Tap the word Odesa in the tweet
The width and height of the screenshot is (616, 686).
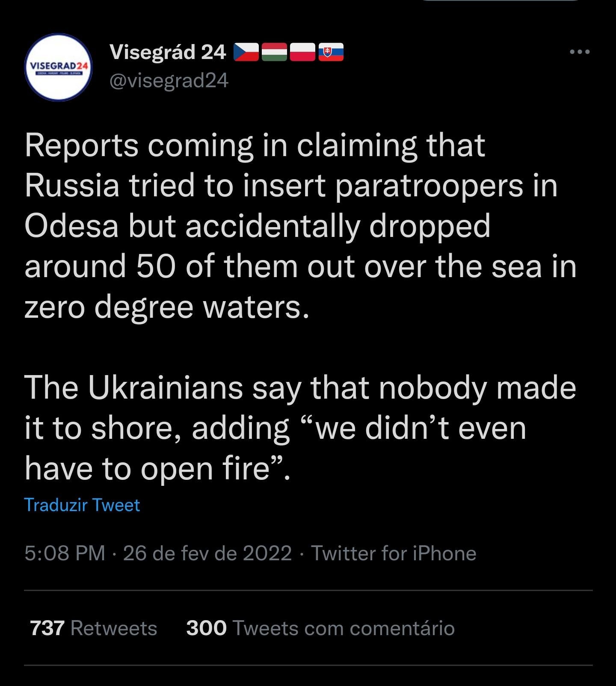click(x=71, y=226)
